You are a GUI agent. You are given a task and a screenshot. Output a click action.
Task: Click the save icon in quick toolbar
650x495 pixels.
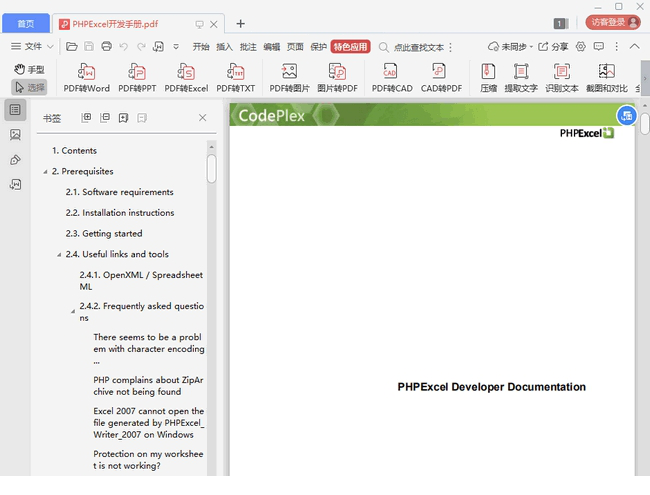(x=89, y=46)
